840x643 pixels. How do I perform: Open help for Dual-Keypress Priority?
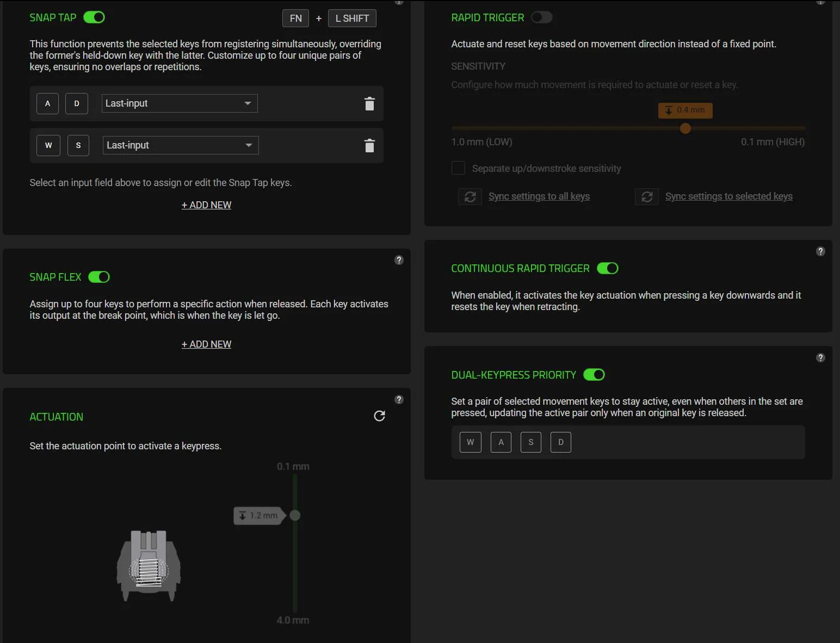[820, 357]
